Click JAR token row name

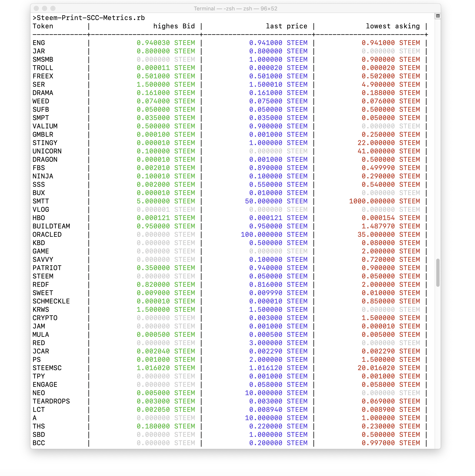click(x=39, y=51)
